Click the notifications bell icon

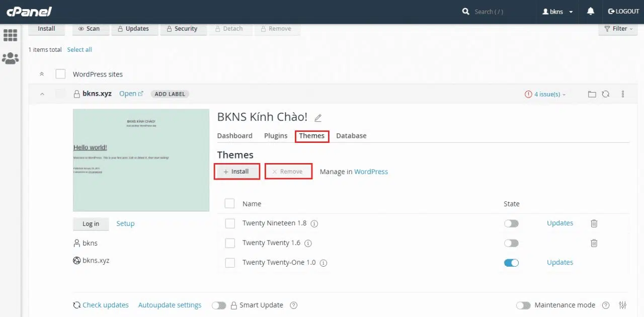click(590, 12)
